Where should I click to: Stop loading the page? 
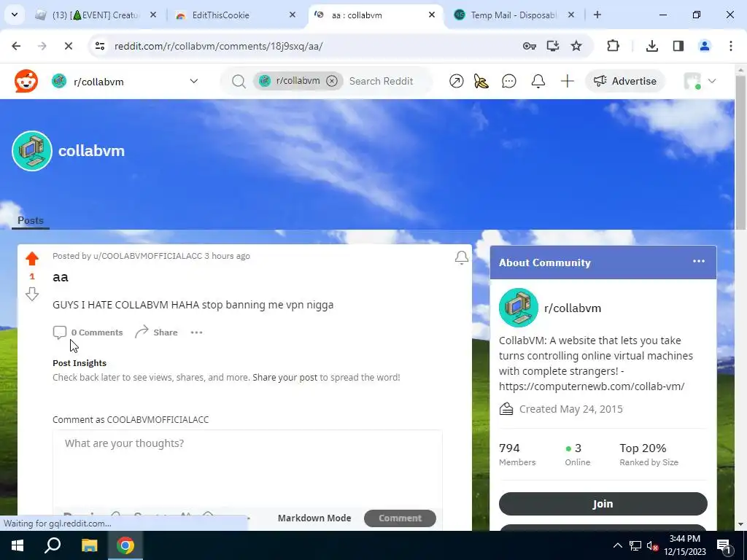[x=68, y=46]
